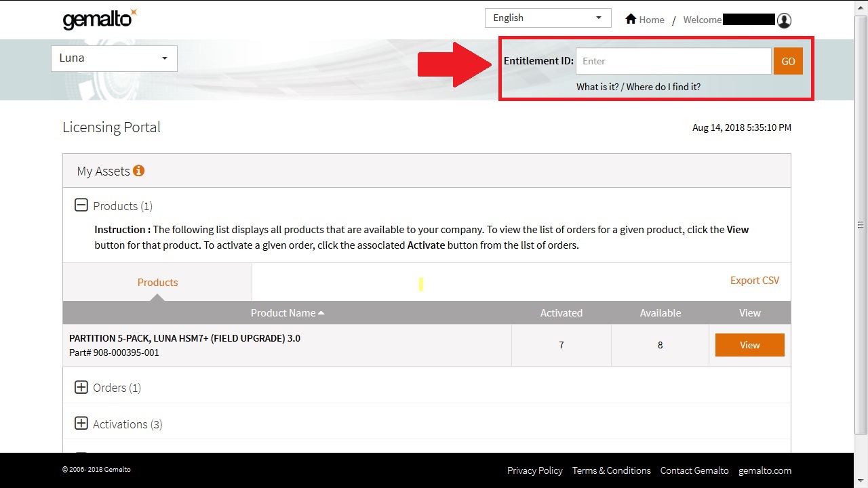Click View button for Partition 5-Pack

point(749,345)
